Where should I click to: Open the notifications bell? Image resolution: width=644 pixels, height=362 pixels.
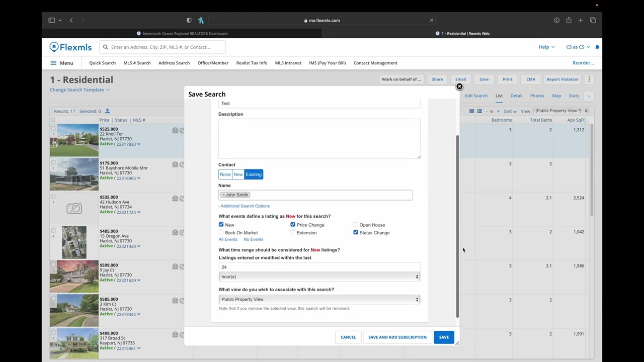click(x=597, y=47)
